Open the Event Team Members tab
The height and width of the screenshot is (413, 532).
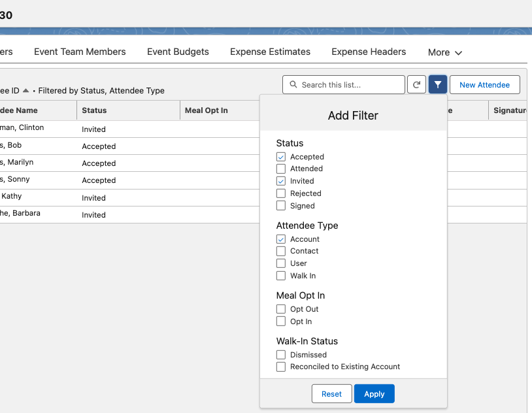click(80, 52)
